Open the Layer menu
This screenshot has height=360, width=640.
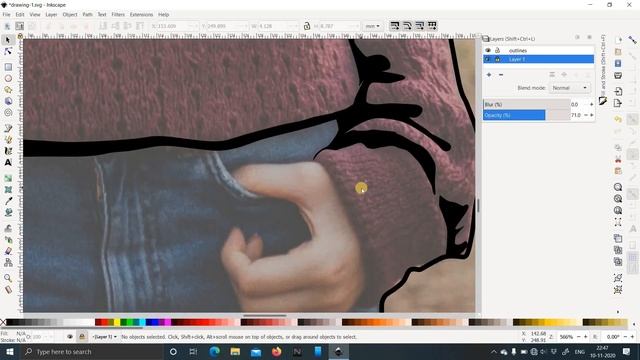(51, 14)
